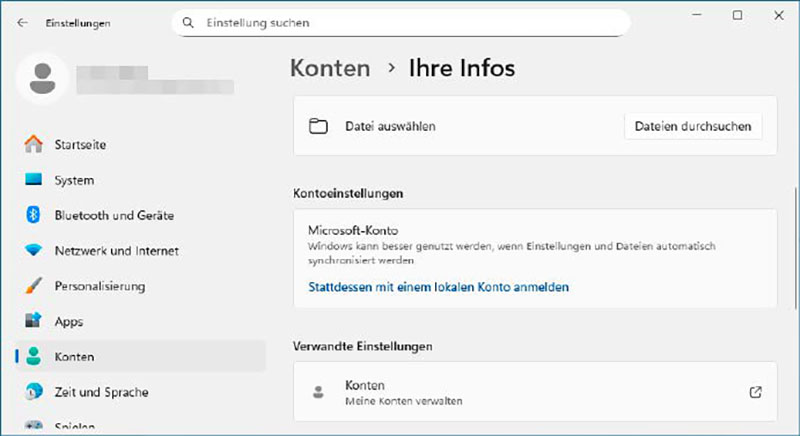Click the Einstellung suchen search field
Viewport: 800px width, 436px height.
tap(401, 23)
